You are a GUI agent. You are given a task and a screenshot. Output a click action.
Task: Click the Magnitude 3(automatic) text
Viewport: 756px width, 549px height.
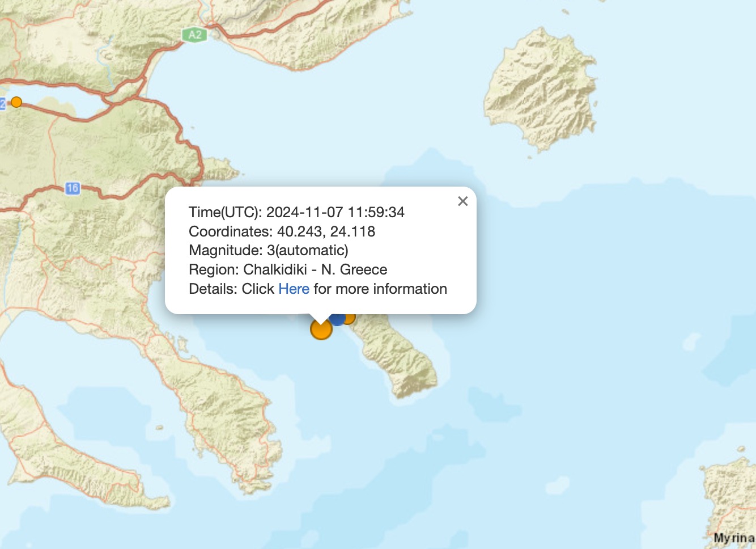point(269,250)
